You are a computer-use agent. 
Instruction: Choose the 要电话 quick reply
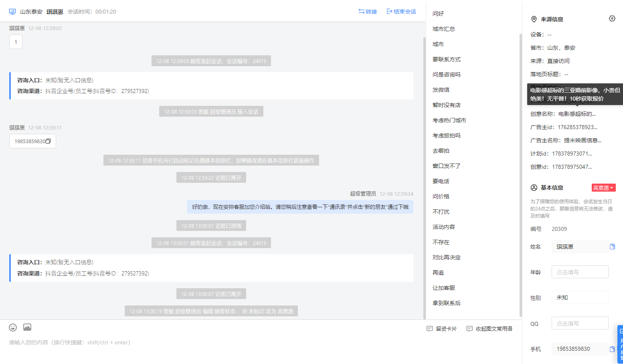(x=441, y=181)
